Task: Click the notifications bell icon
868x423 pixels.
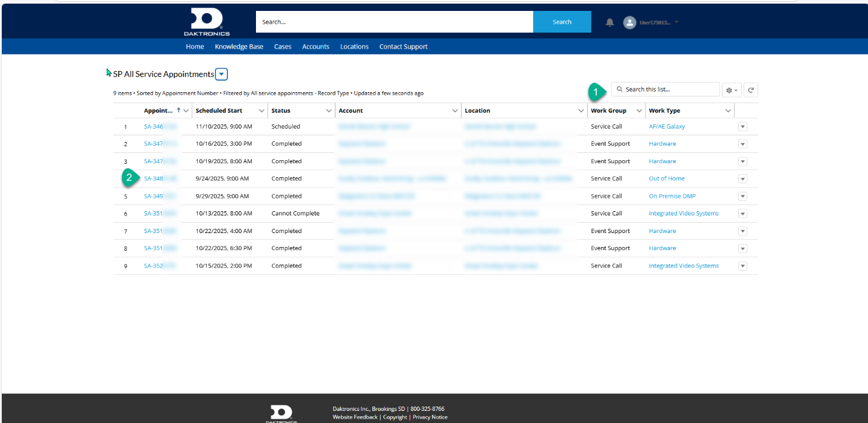Action: point(610,22)
